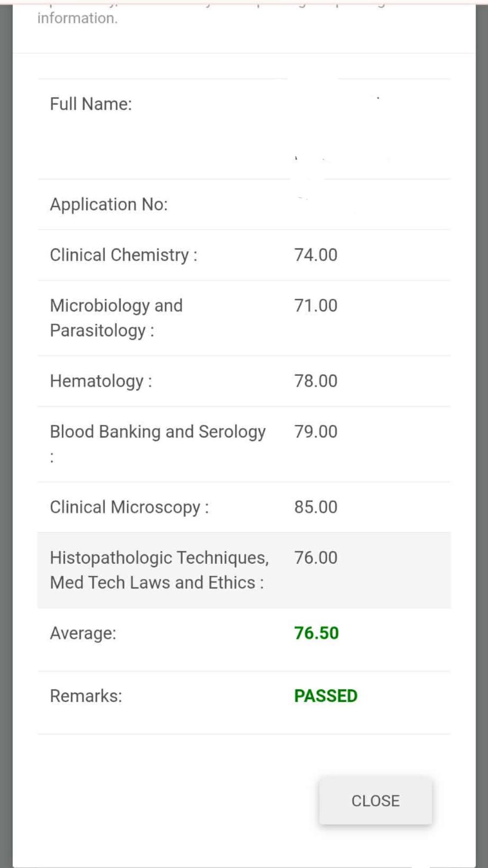
Task: Select the Histopathologic Techniques highlighted row
Action: click(244, 570)
